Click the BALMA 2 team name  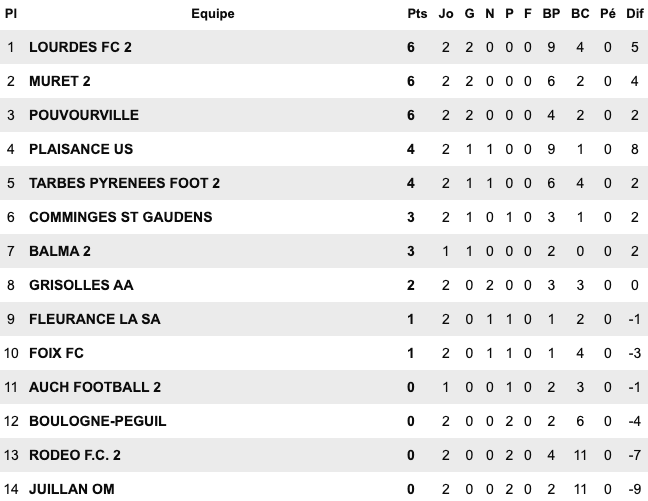tap(61, 251)
